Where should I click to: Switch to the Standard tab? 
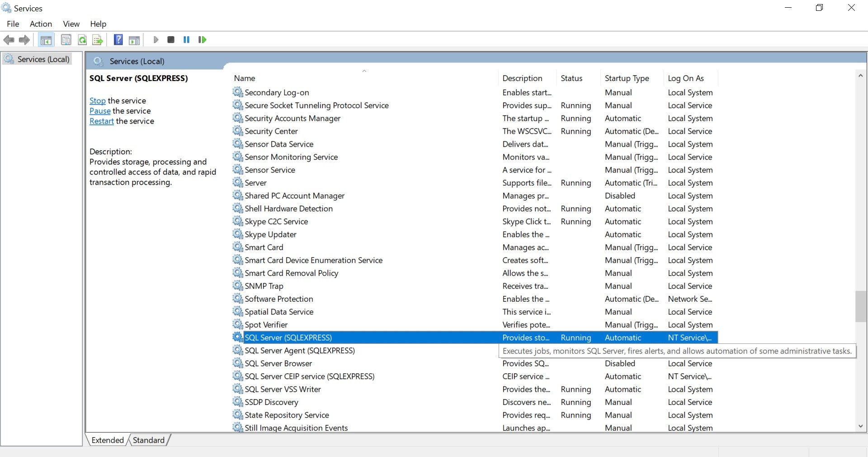(148, 440)
